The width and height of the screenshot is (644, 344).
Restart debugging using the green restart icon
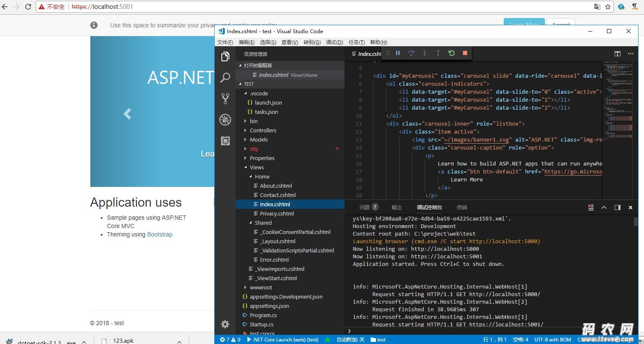(451, 53)
